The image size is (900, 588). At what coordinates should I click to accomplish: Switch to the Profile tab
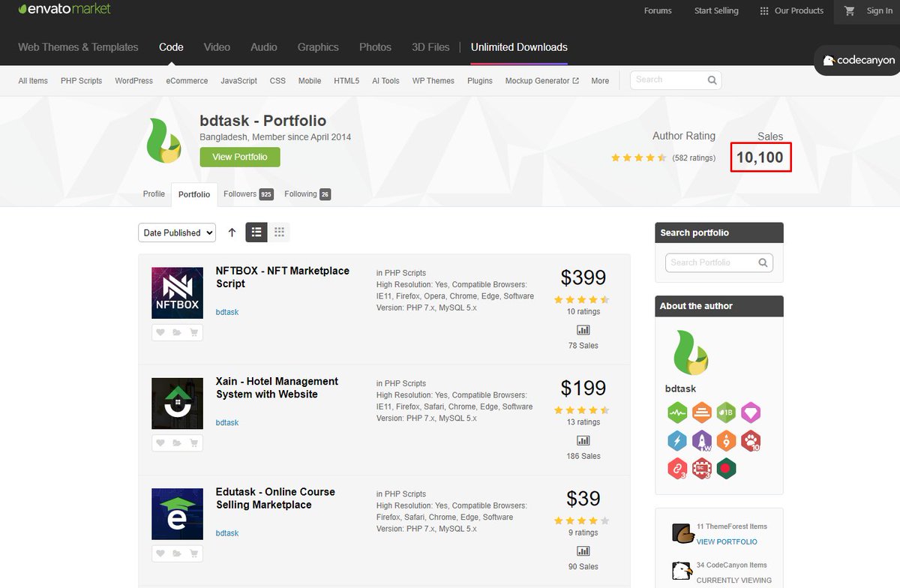coord(154,193)
